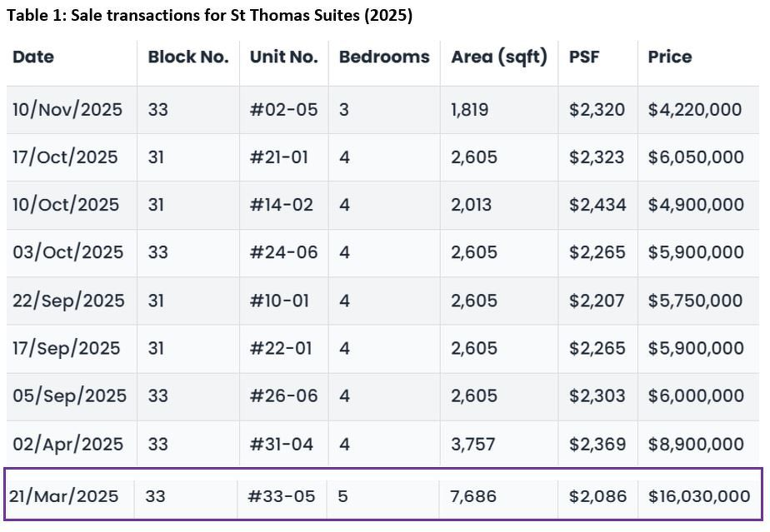Click the Bedrooms column header
The height and width of the screenshot is (532, 770).
click(383, 57)
